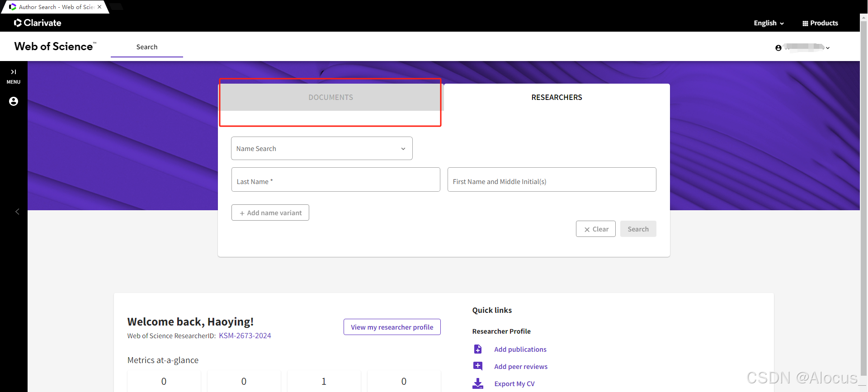Image resolution: width=868 pixels, height=392 pixels.
Task: Open the English language dropdown
Action: pos(769,23)
